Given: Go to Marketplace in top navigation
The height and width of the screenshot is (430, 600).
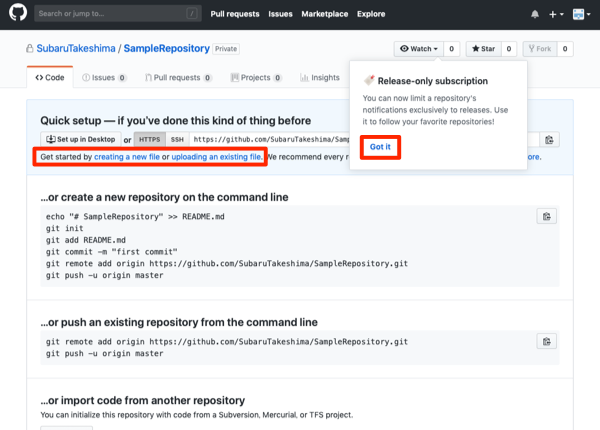Looking at the screenshot, I should (x=324, y=14).
